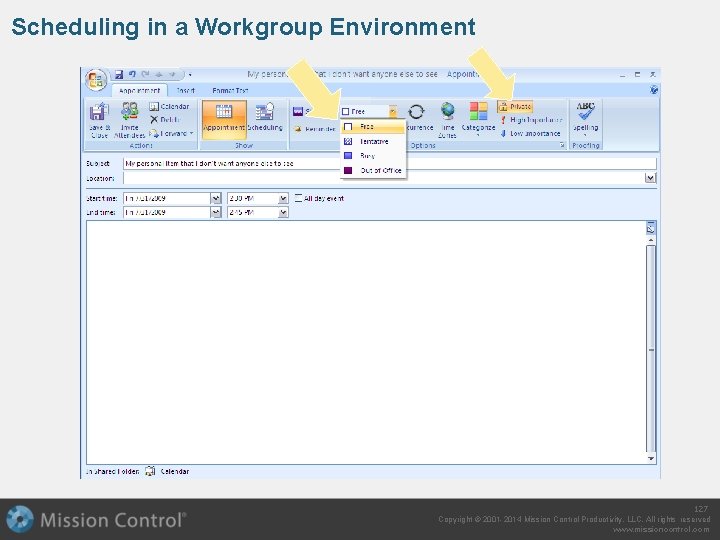The height and width of the screenshot is (540, 720).
Task: Expand the Forward dropdown
Action: pyautogui.click(x=191, y=134)
